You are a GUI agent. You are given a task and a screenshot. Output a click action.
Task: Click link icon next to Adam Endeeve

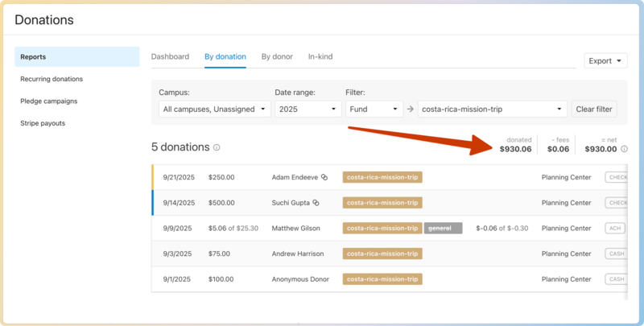[324, 177]
